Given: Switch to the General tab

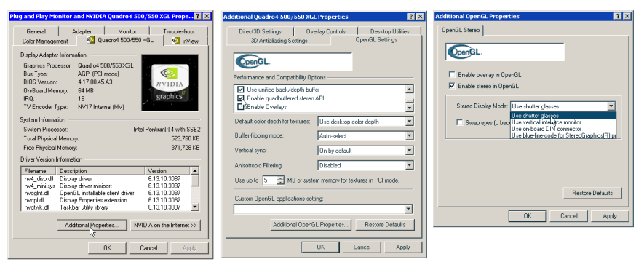Looking at the screenshot, I should tap(36, 31).
